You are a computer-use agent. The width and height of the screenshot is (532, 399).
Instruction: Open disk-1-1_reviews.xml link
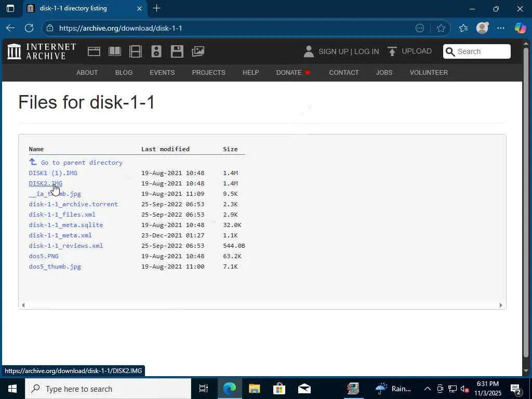pyautogui.click(x=66, y=246)
